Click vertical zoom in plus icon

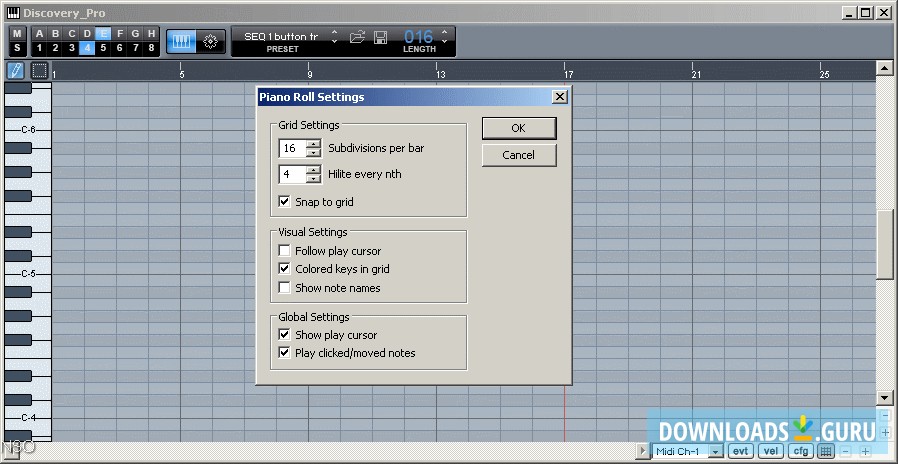(x=885, y=432)
